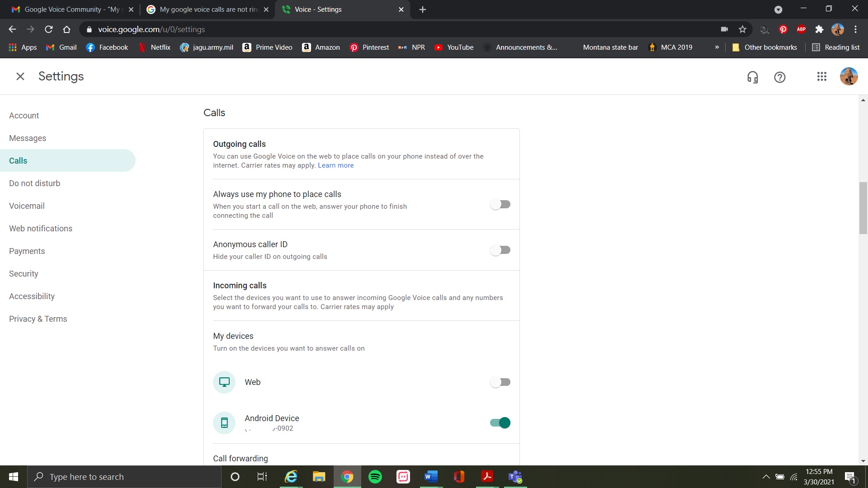Switch to the 'My google voice calls' tab

207,9
